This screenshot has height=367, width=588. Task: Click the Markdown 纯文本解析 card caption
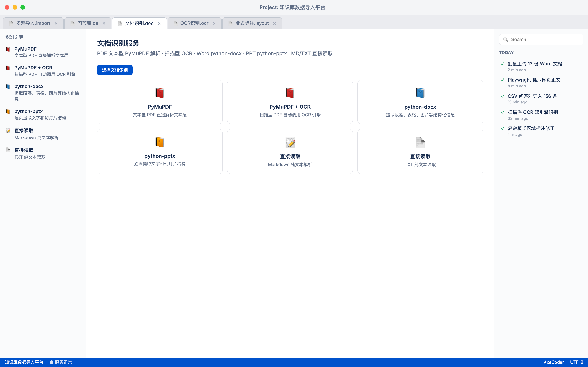click(290, 165)
